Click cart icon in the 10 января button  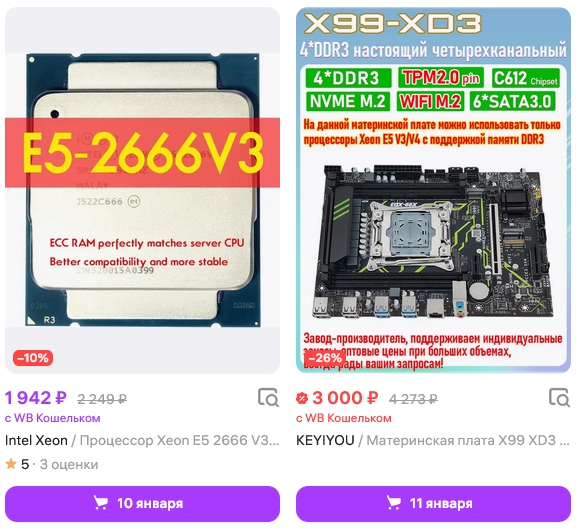pos(100,503)
